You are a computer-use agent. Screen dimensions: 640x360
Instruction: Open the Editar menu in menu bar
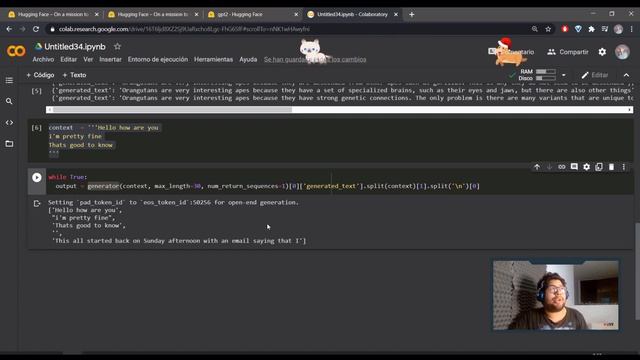tap(69, 60)
